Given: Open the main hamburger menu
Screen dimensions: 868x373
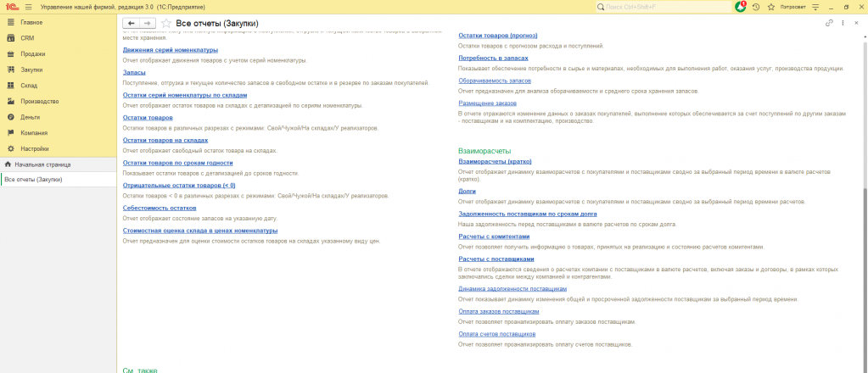Looking at the screenshot, I should (29, 7).
